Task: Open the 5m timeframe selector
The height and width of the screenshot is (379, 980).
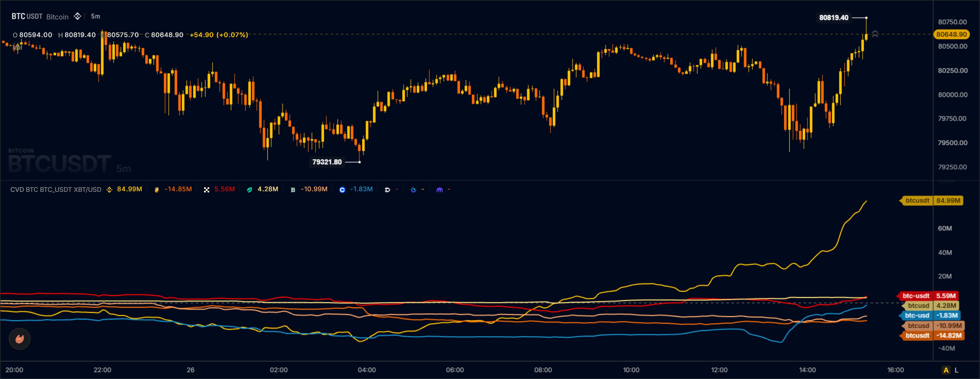Action: tap(96, 16)
